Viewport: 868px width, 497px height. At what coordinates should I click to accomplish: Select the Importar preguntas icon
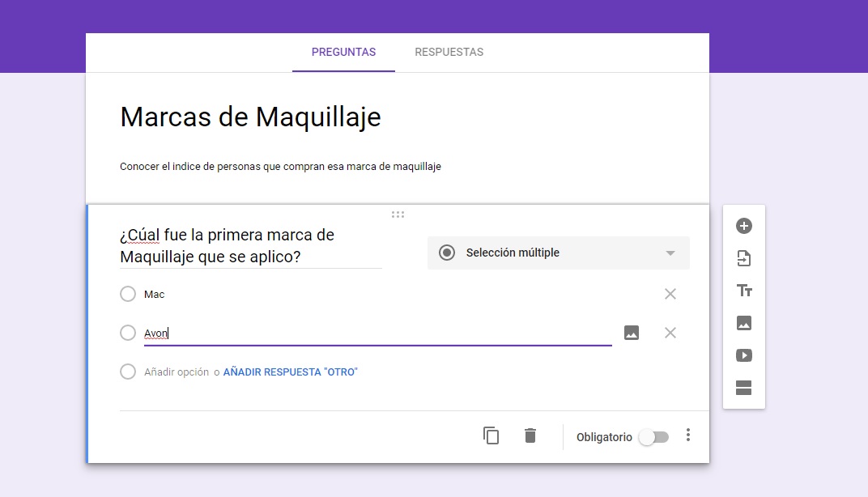coord(743,257)
